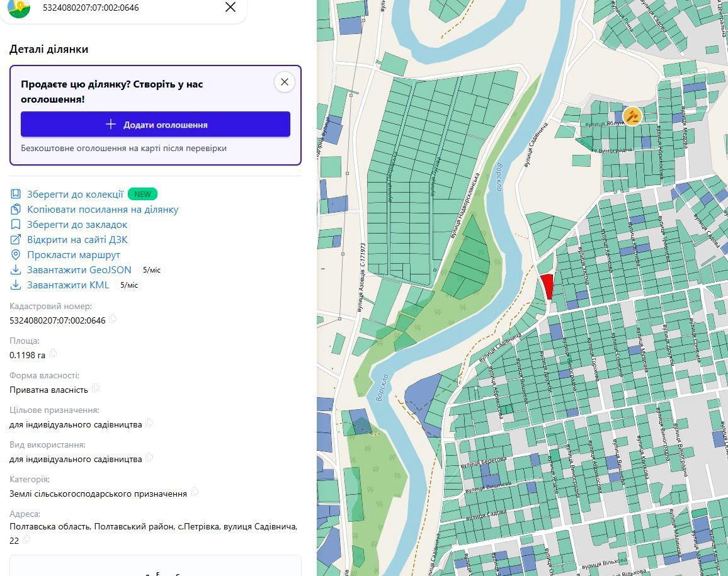
Task: Copy the address using the icon after '22'
Action: pyautogui.click(x=26, y=539)
